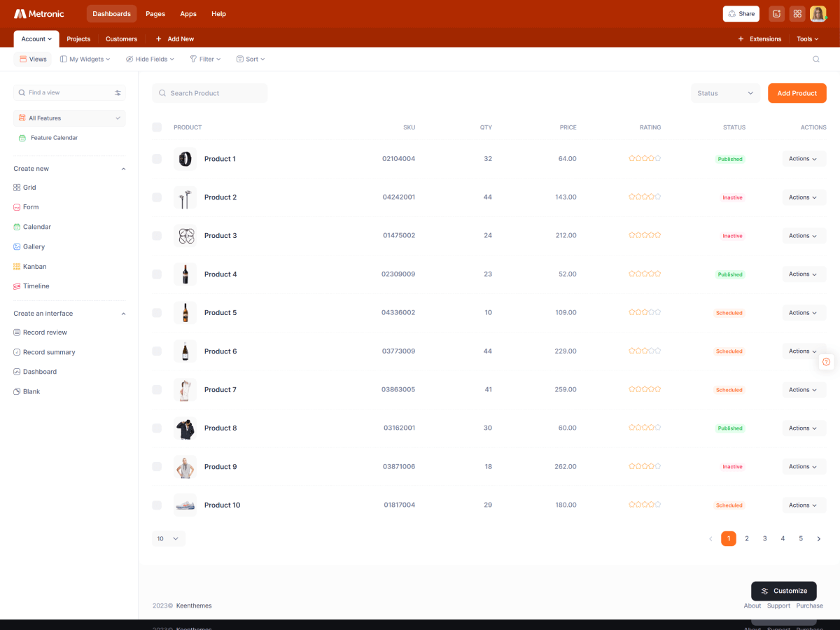
Task: Check the checkbox for Product 1
Action: pyautogui.click(x=157, y=159)
